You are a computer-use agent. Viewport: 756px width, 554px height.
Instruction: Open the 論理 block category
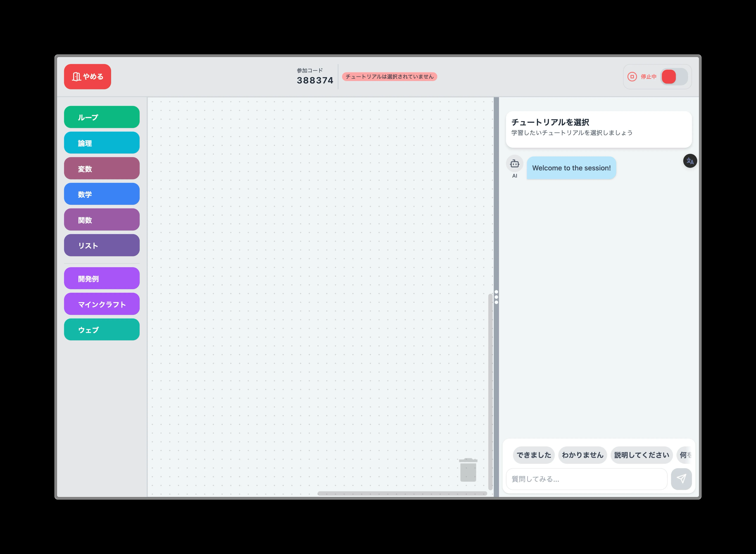(102, 143)
